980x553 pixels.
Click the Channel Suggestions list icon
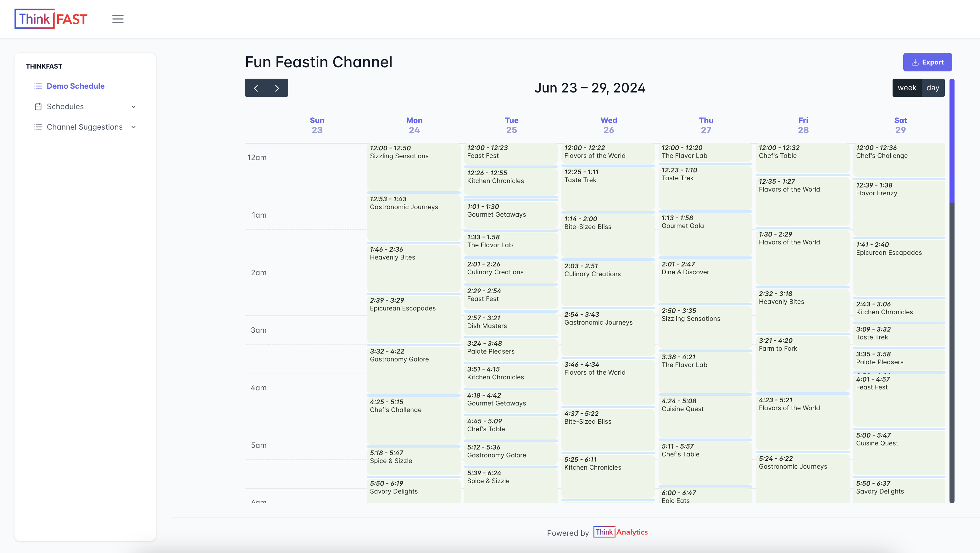pyautogui.click(x=38, y=127)
